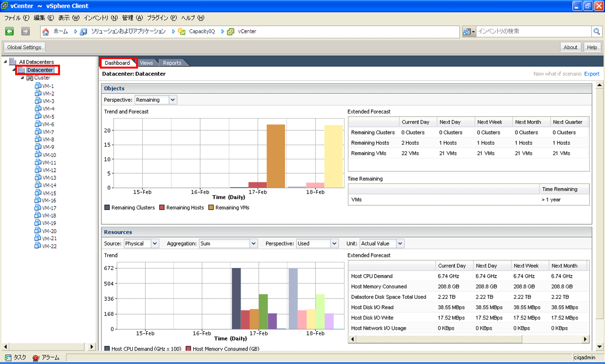Click the Home house icon

coord(46,32)
